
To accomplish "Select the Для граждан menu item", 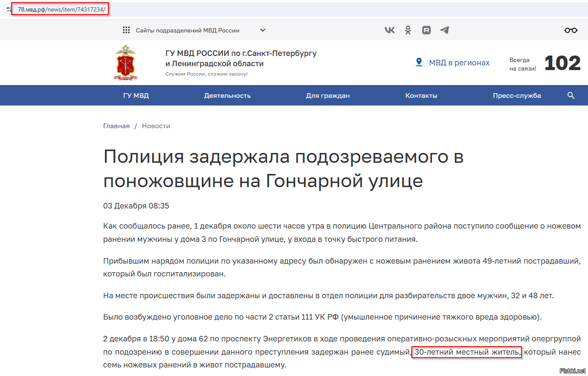I will pyautogui.click(x=328, y=95).
